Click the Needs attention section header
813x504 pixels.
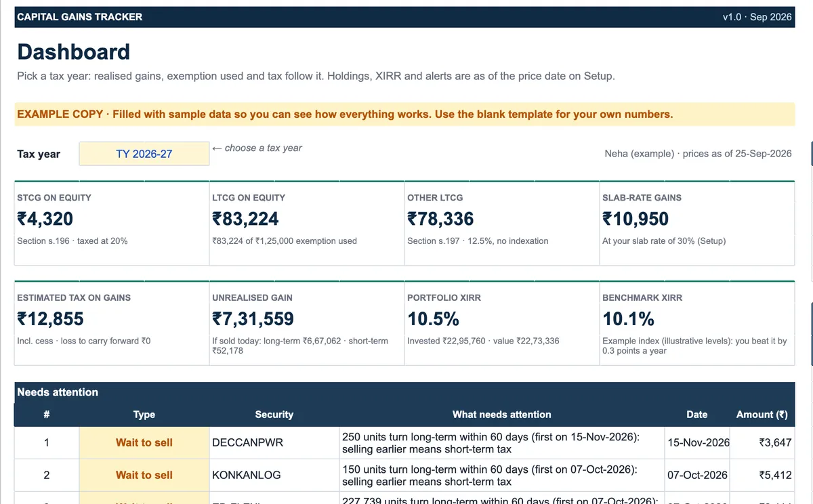[x=404, y=392]
